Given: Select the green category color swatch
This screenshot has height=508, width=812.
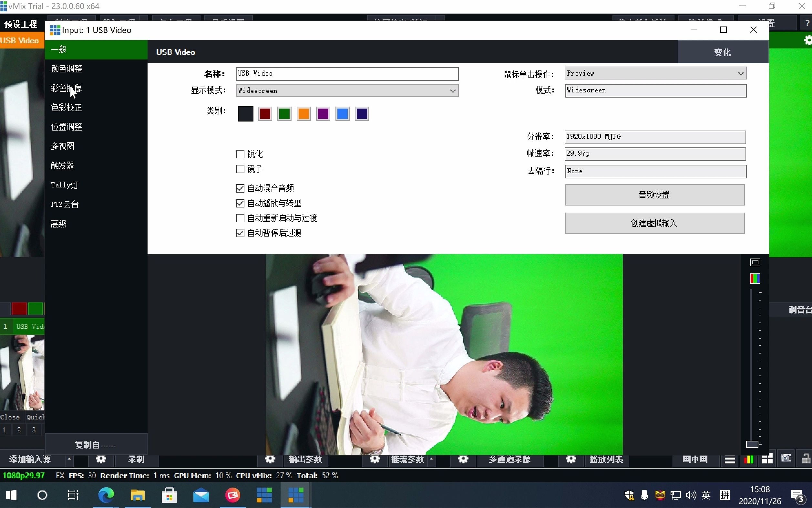Looking at the screenshot, I should coord(284,113).
